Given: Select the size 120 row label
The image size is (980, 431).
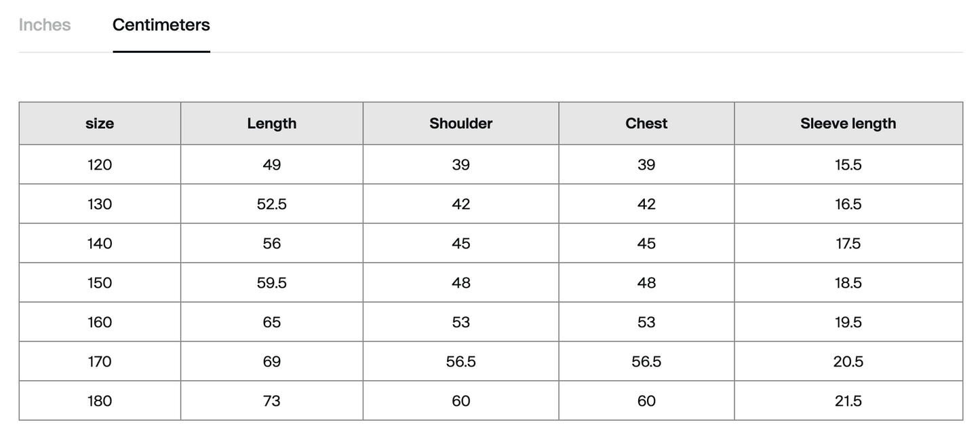Looking at the screenshot, I should (x=100, y=165).
